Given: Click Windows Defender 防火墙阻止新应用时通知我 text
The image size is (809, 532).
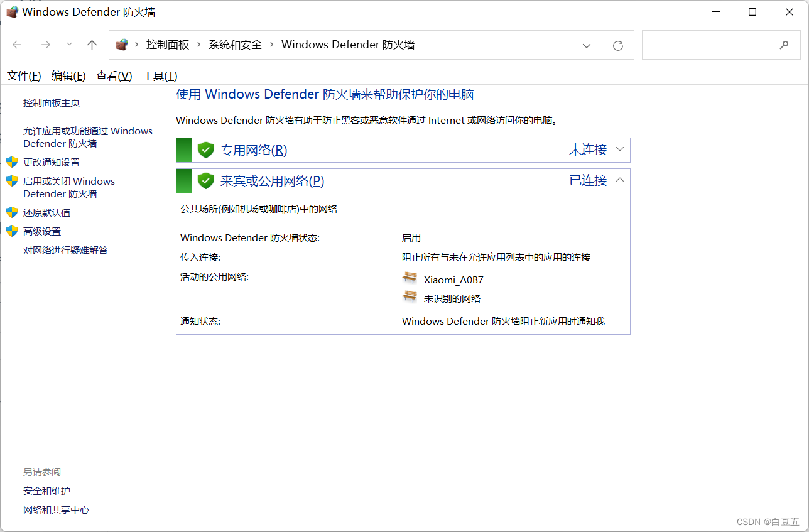Looking at the screenshot, I should click(x=503, y=322).
